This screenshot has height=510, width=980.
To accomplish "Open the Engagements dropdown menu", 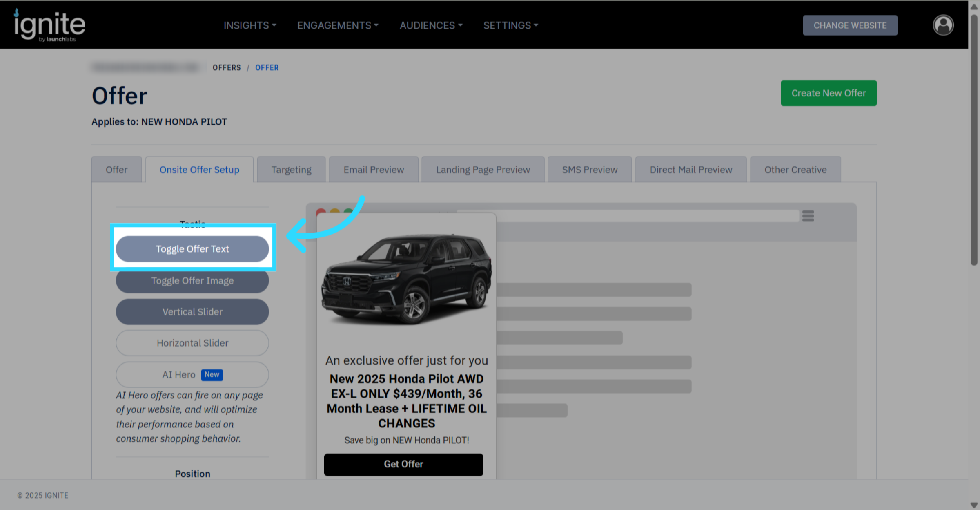I will (x=338, y=25).
